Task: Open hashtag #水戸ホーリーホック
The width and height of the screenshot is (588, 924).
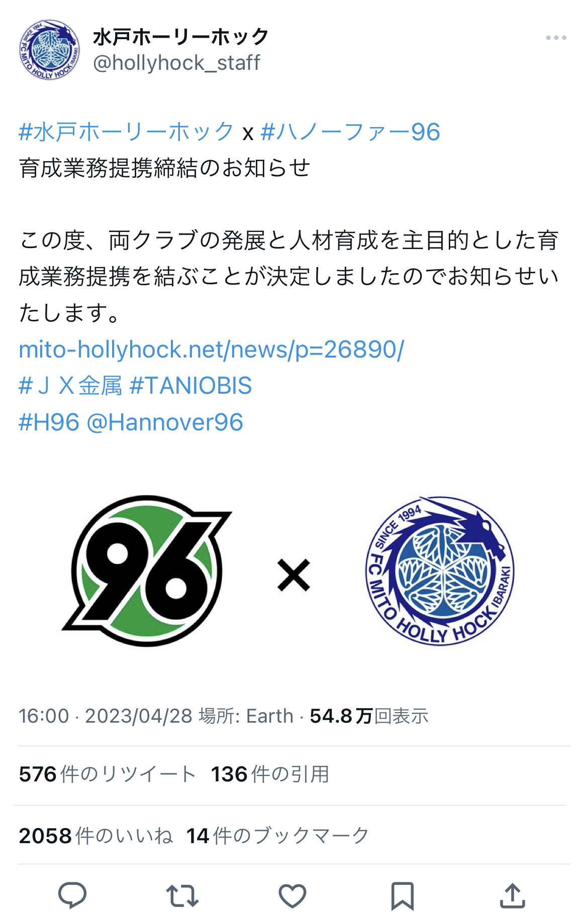Action: click(x=126, y=132)
